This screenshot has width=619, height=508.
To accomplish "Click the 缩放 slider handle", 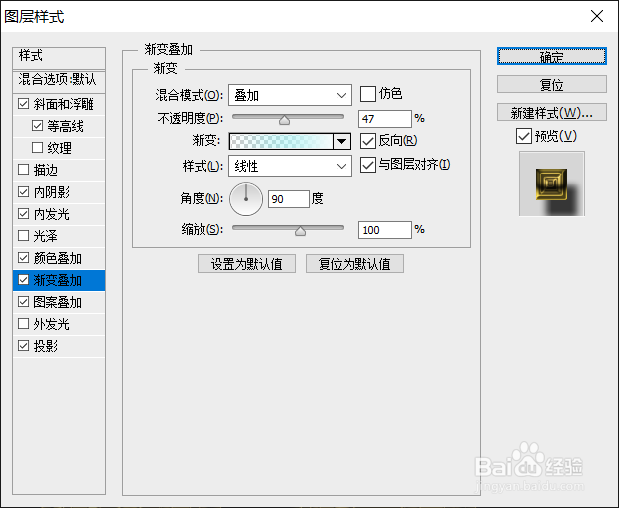I will pyautogui.click(x=300, y=231).
